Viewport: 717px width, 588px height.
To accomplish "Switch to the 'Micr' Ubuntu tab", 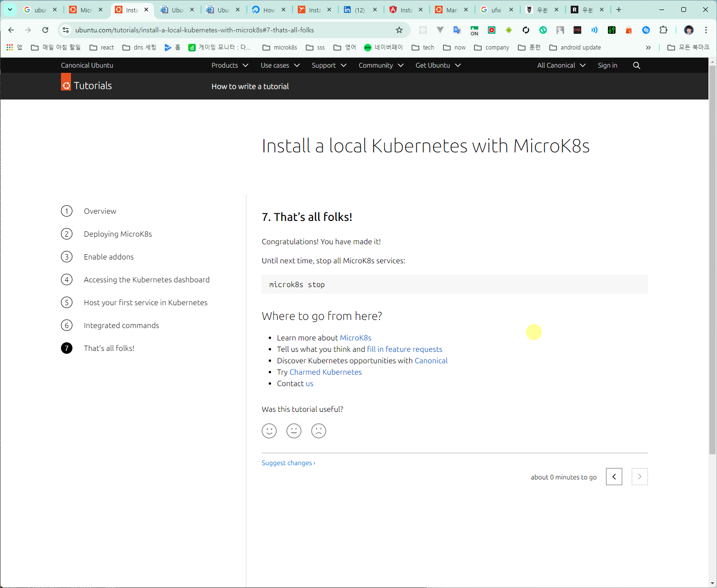I will click(86, 10).
